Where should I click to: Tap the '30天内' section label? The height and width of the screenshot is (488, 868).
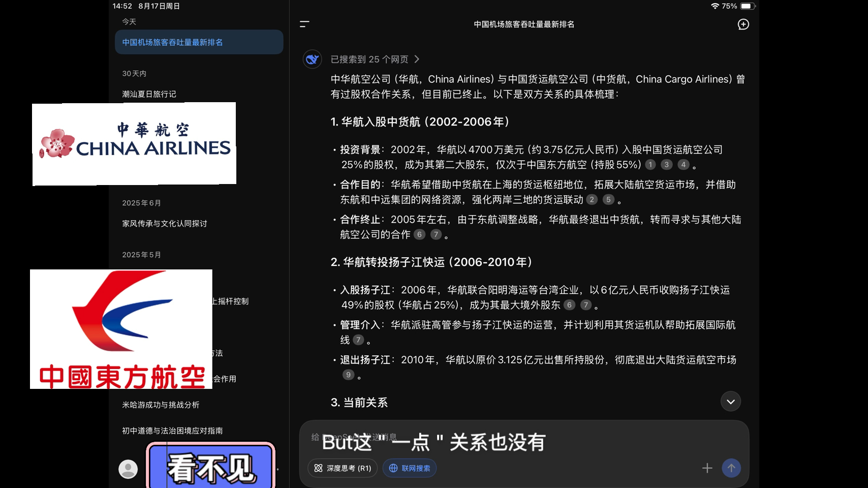point(134,74)
